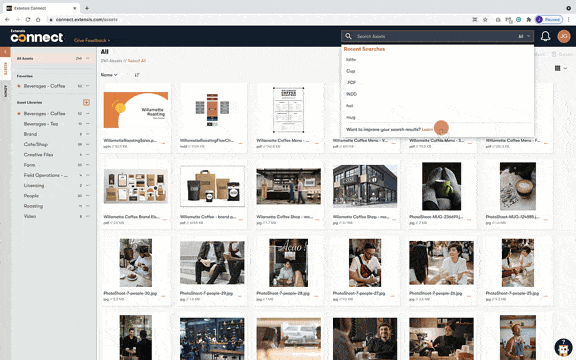The width and height of the screenshot is (576, 360).
Task: Select recent search Cup
Action: [x=350, y=71]
